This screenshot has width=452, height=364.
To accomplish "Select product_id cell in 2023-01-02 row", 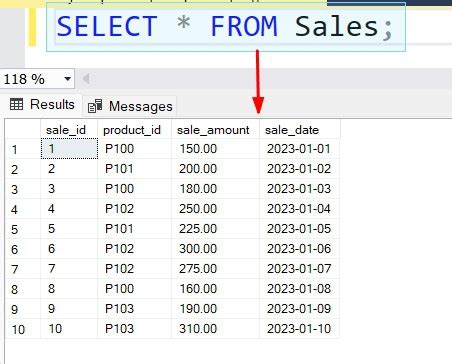I will 135,169.
